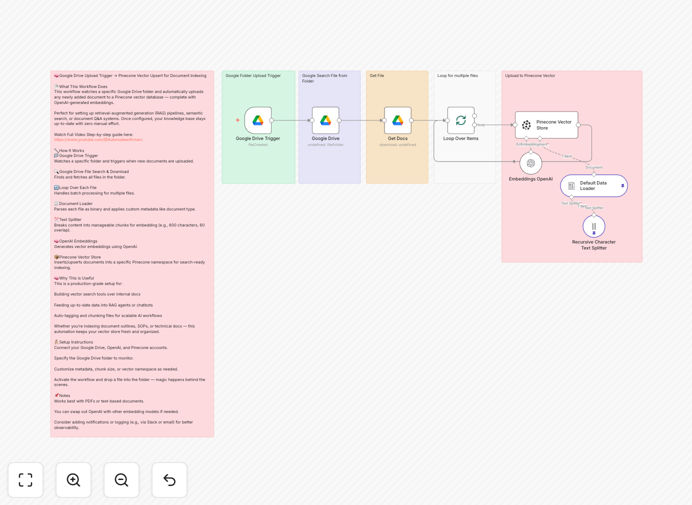
Task: Click the 'Get Docs' node label
Action: 398,139
